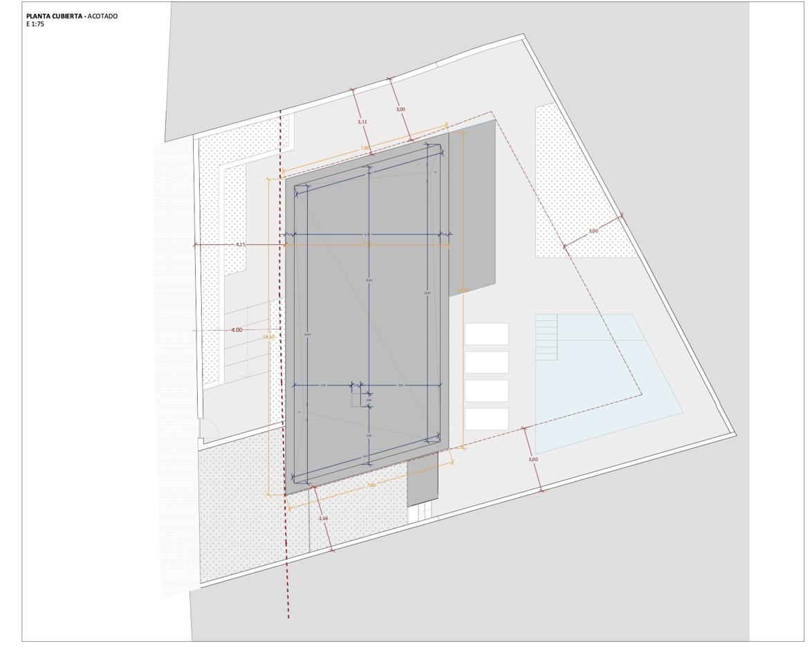Viewport: 812px width, 664px height.
Task: Click the "PLANTA CUBIERTA - ACOTADO" title text
Action: coord(72,16)
